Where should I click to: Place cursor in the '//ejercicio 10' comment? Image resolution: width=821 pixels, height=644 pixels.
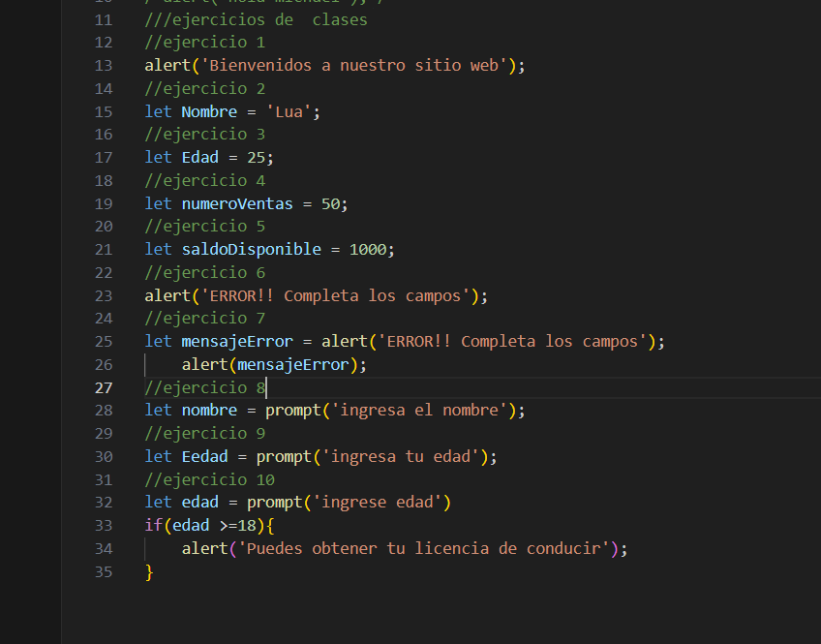(x=210, y=479)
